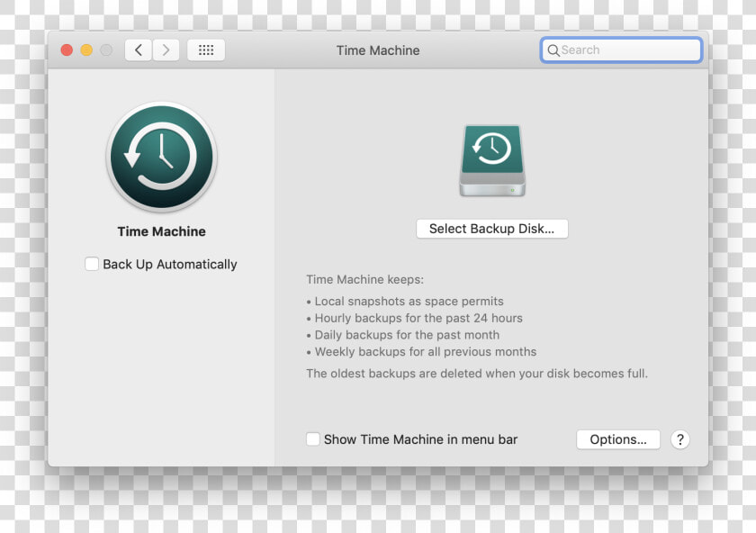
Task: Open help with the question mark button
Action: click(x=679, y=439)
